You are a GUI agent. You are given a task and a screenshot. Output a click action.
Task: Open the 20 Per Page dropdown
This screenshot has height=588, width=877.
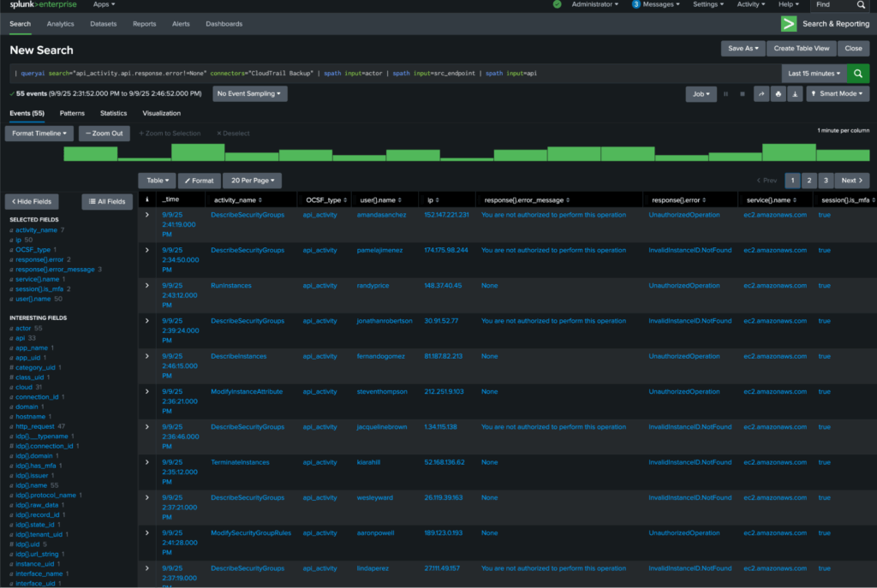coord(253,181)
